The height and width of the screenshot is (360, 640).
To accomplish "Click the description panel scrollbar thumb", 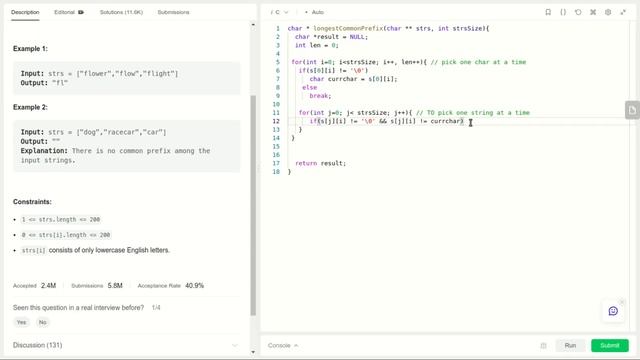I will click(x=253, y=205).
